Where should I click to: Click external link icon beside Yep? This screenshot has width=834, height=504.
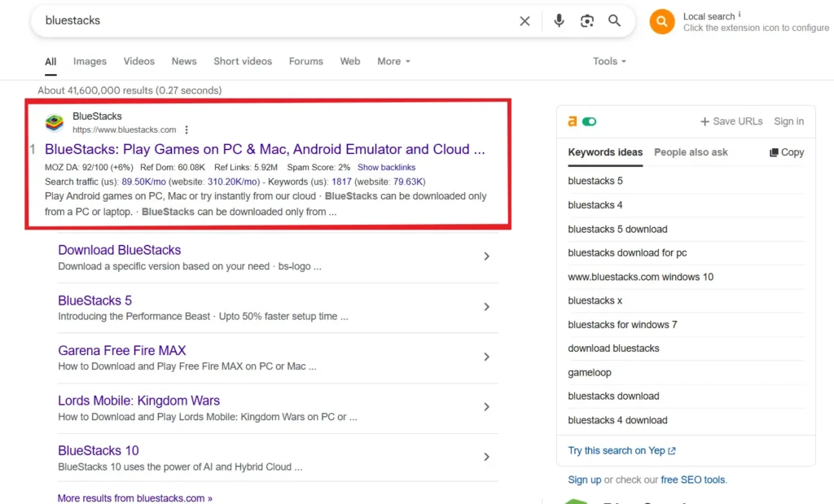click(x=672, y=451)
